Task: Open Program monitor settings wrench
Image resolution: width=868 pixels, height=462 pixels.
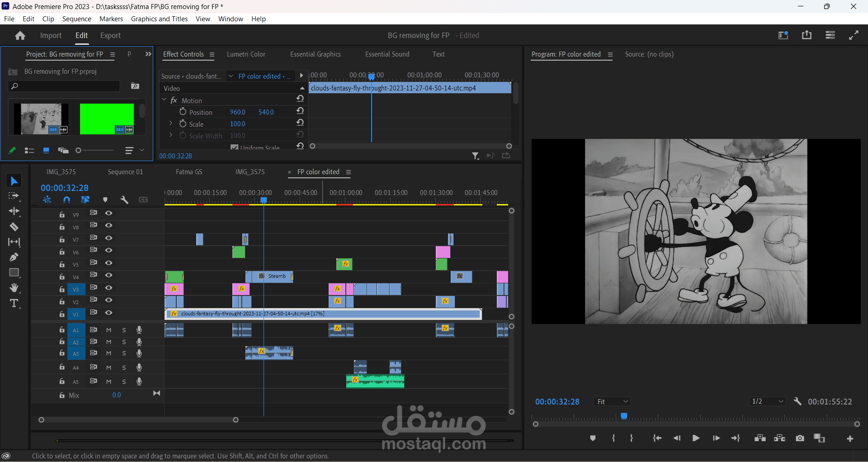Action: tap(797, 401)
